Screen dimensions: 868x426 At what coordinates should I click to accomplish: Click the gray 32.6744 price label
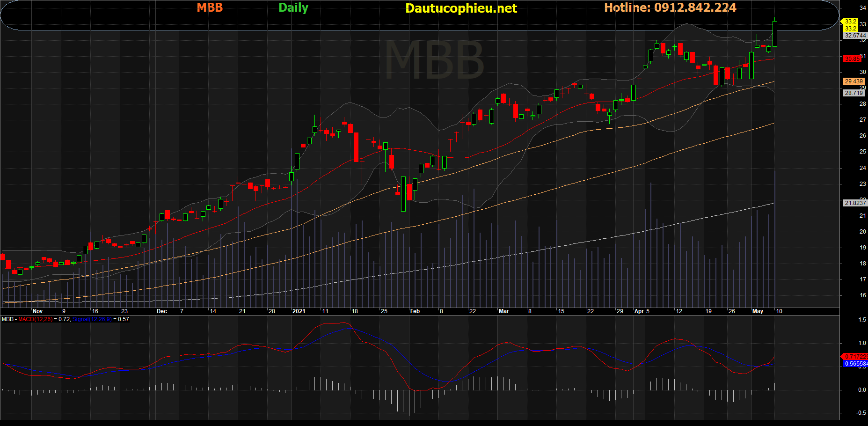pyautogui.click(x=855, y=36)
